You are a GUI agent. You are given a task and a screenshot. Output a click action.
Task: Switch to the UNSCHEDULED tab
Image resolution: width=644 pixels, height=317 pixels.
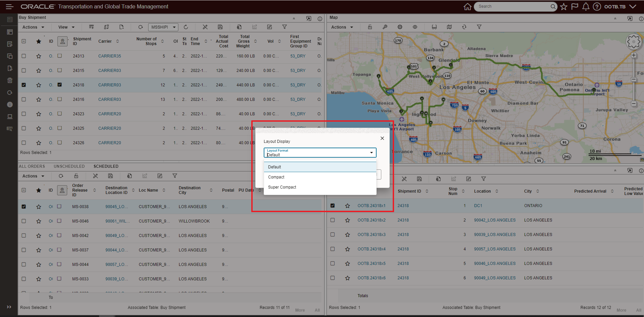tap(69, 166)
